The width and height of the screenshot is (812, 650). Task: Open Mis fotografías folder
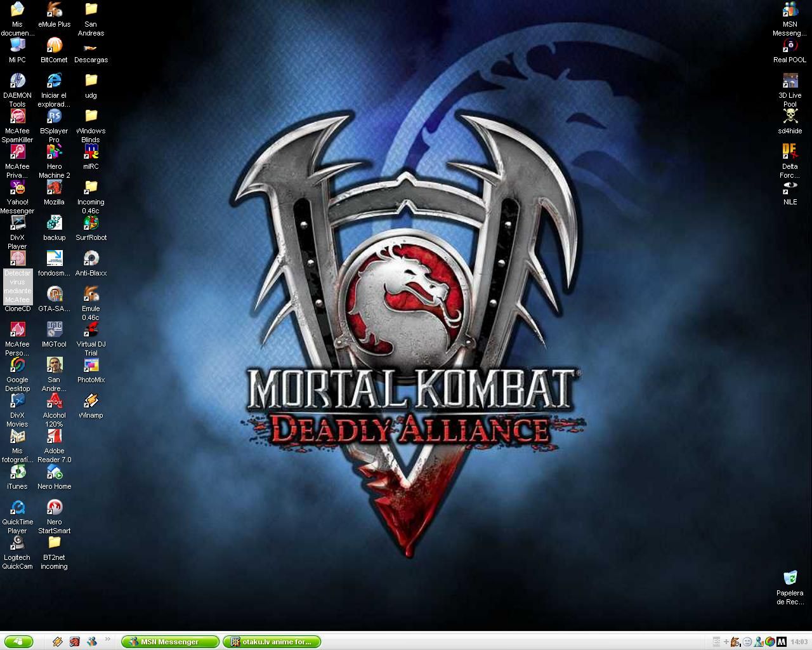pos(17,436)
